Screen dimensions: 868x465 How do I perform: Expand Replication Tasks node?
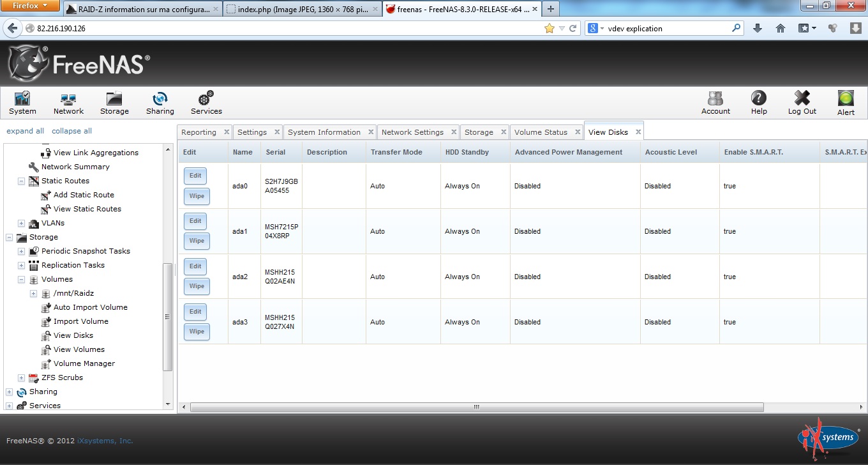pos(21,265)
